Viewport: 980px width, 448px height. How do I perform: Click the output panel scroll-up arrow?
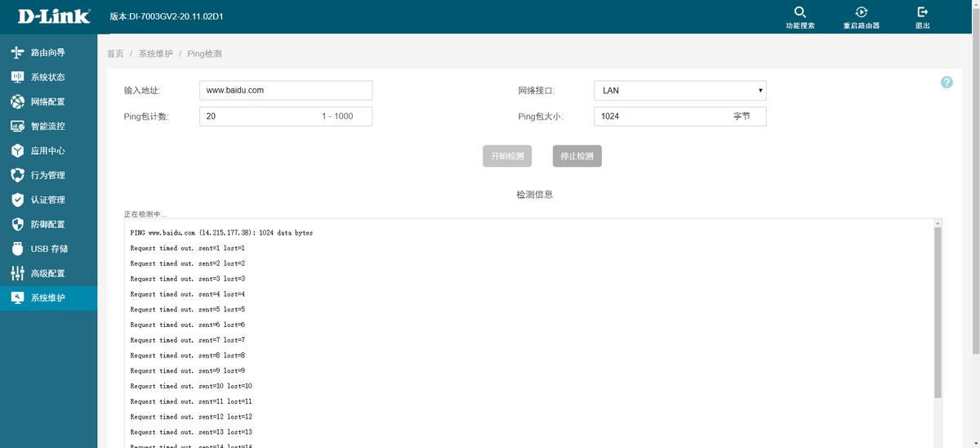(x=938, y=223)
